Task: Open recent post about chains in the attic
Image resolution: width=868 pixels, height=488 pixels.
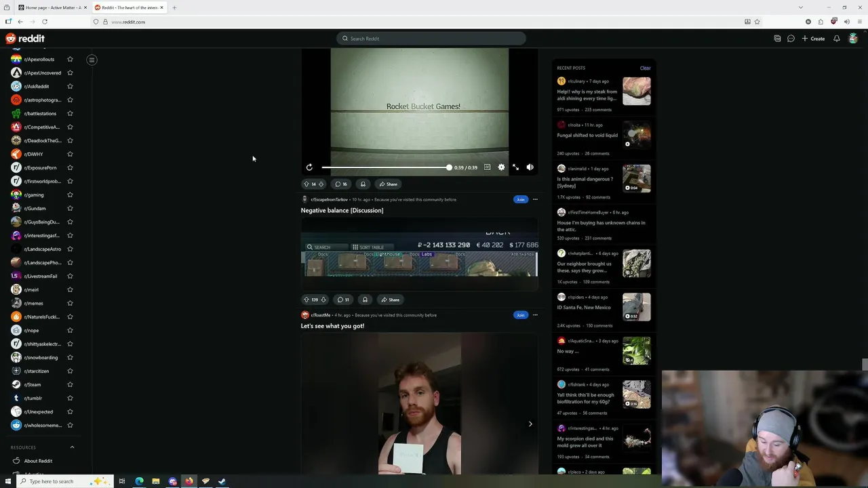Action: [x=601, y=226]
